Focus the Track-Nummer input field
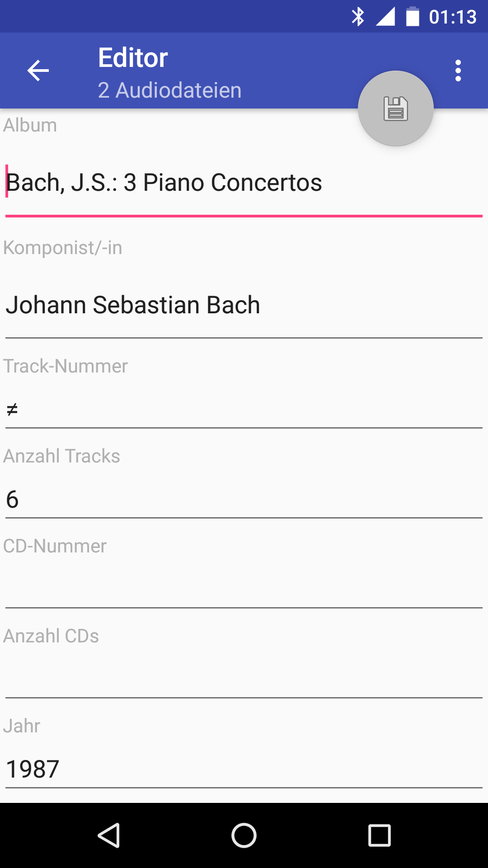The image size is (488, 868). (244, 410)
